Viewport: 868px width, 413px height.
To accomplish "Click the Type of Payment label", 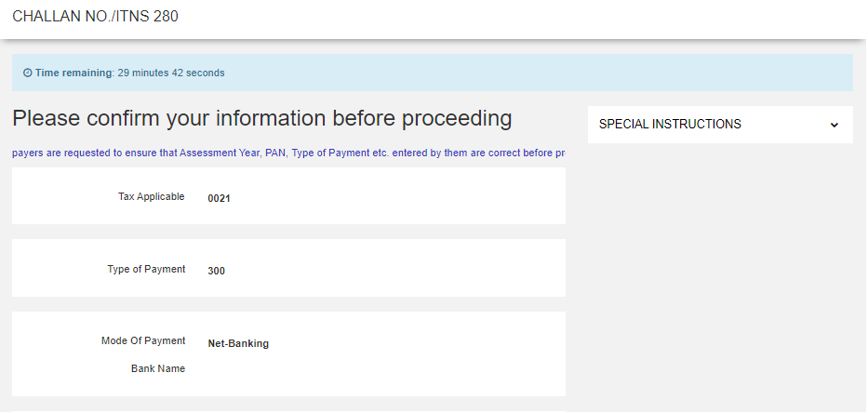I will [146, 269].
